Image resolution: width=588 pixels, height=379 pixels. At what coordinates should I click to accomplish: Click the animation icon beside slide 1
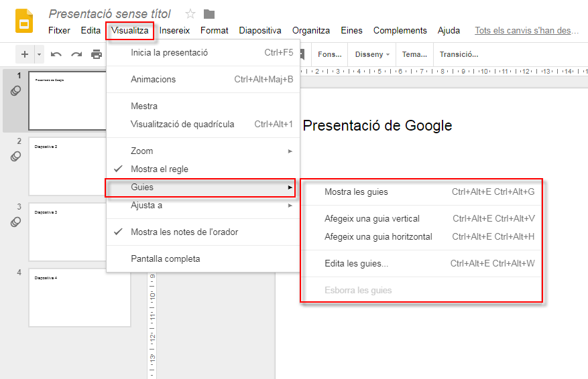pos(15,90)
